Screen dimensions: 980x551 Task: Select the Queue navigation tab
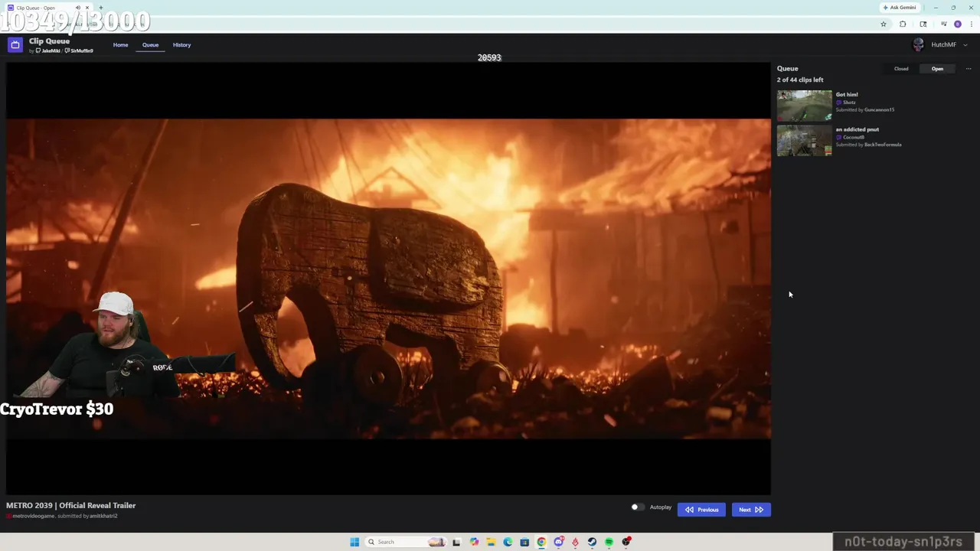(x=150, y=45)
